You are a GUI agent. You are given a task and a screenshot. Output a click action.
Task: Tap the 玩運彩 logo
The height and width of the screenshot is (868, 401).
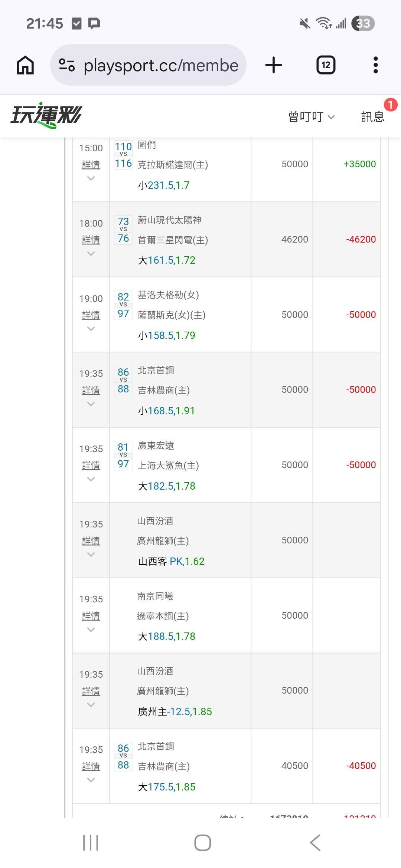pos(46,116)
